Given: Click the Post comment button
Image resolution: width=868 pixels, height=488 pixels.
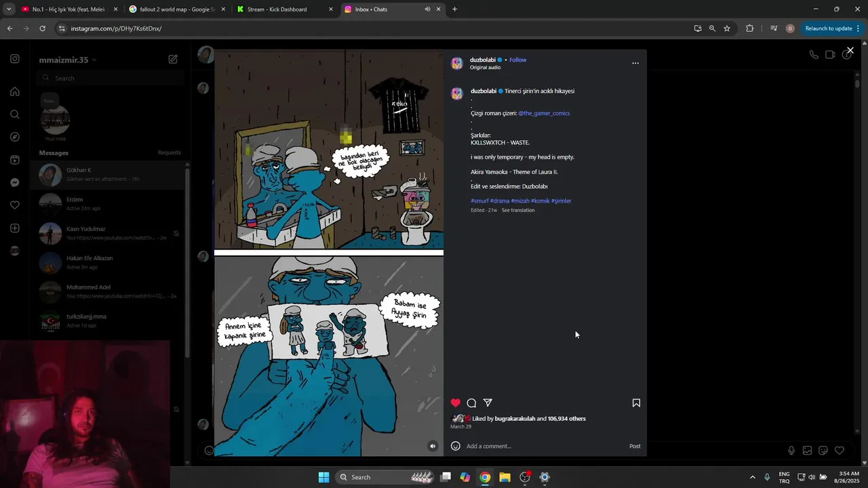Looking at the screenshot, I should point(635,446).
